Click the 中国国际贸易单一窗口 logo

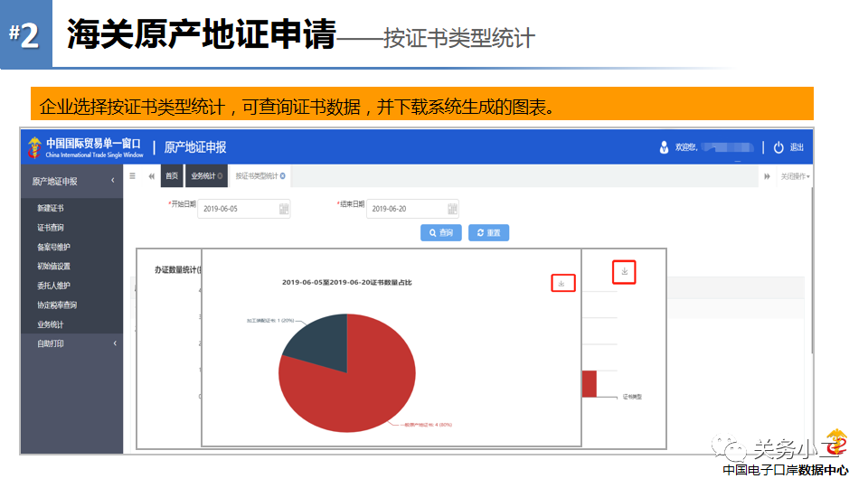coord(86,147)
